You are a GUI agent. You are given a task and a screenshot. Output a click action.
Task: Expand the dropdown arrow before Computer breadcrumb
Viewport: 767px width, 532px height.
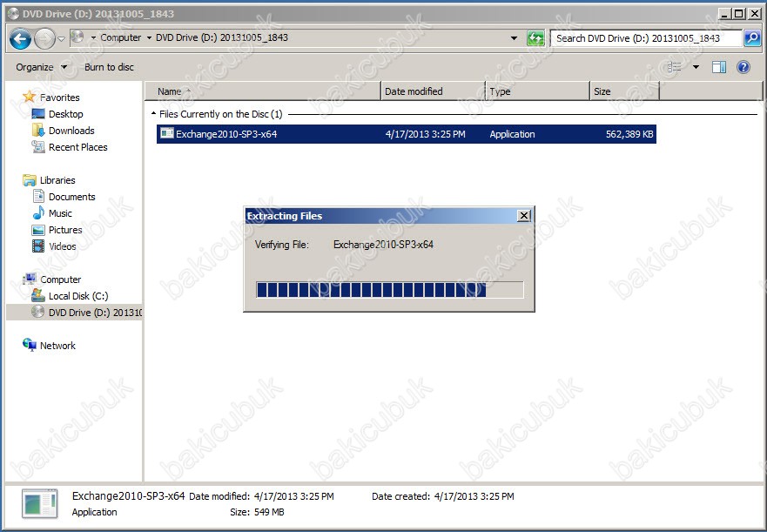(x=93, y=37)
